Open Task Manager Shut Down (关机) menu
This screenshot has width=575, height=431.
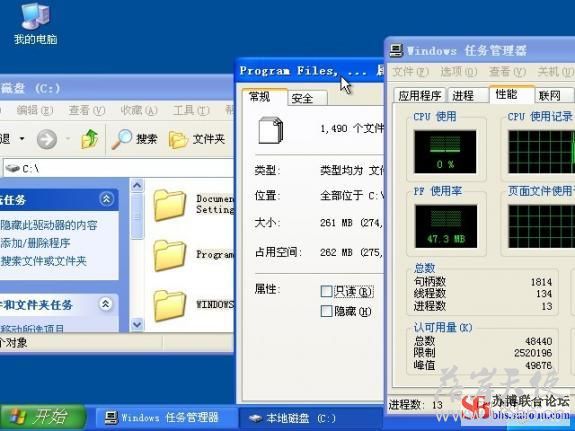(555, 72)
